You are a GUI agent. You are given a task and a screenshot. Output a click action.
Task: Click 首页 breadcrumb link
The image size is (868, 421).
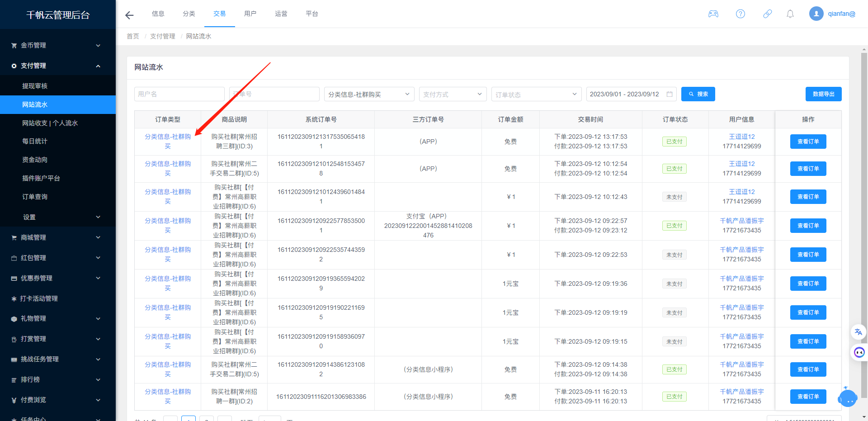133,36
